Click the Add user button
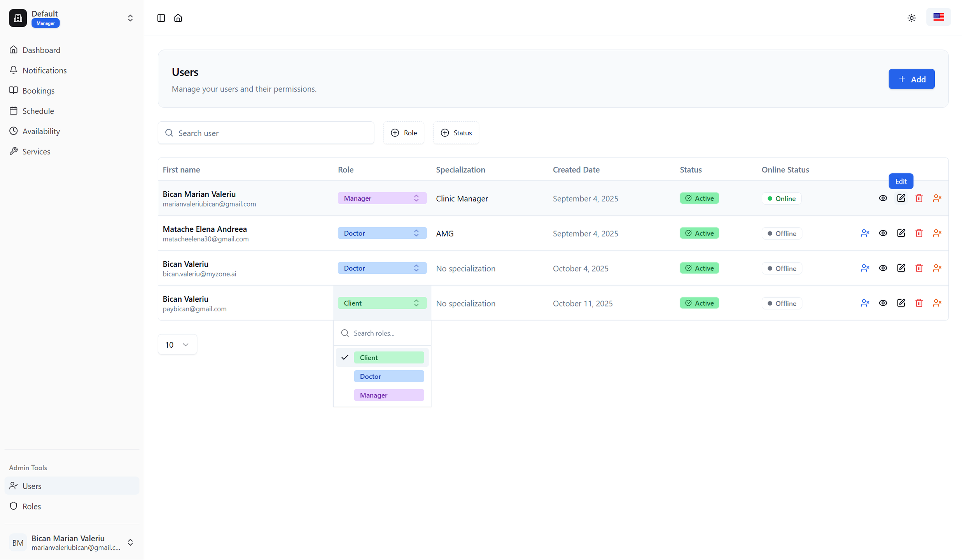The height and width of the screenshot is (560, 962). point(911,79)
